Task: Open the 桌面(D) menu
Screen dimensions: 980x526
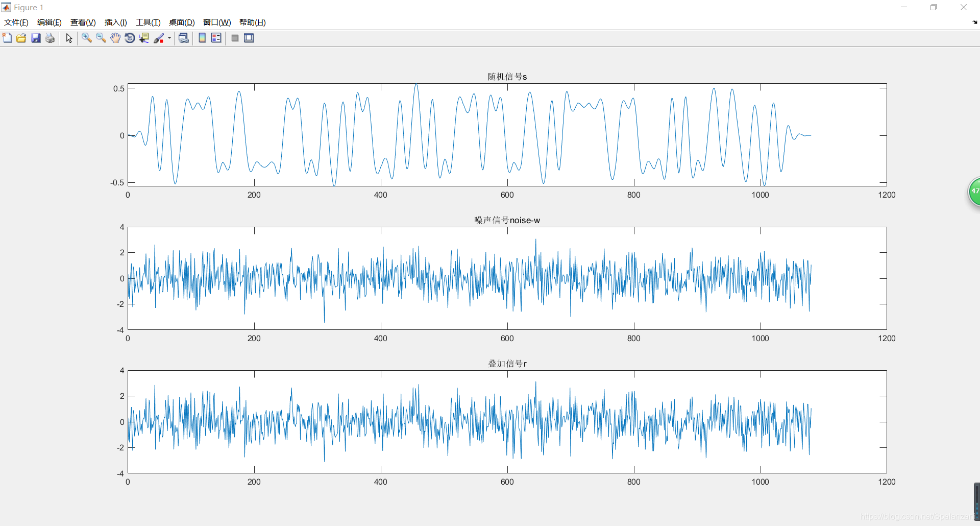Action: pos(182,22)
